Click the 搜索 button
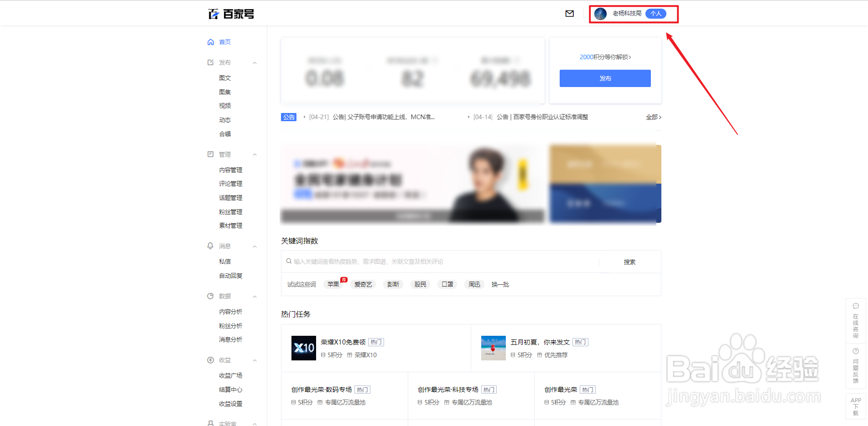 [629, 262]
